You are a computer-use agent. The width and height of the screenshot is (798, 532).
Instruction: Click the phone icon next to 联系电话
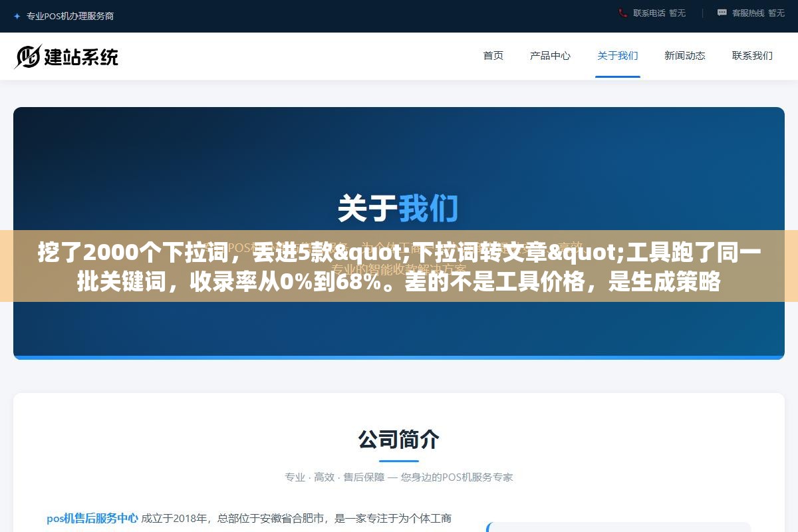(x=623, y=13)
